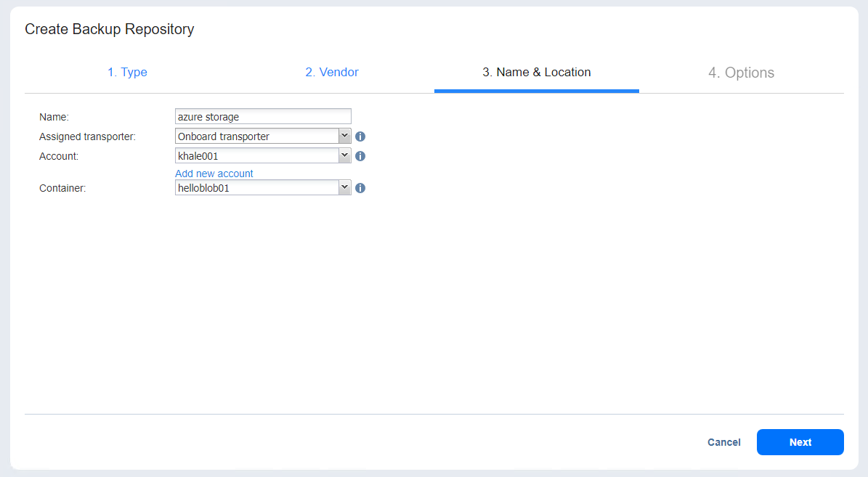Image resolution: width=868 pixels, height=477 pixels.
Task: Click the Add new account link
Action: click(x=214, y=174)
